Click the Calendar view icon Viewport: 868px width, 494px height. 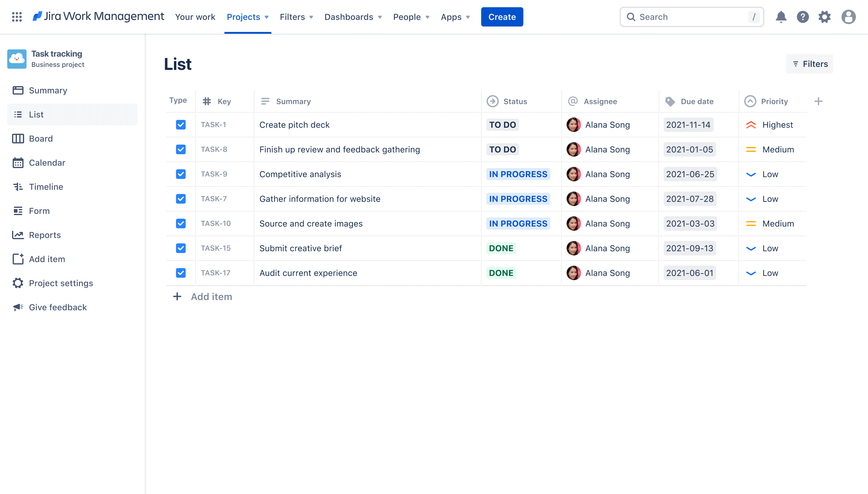coord(17,162)
